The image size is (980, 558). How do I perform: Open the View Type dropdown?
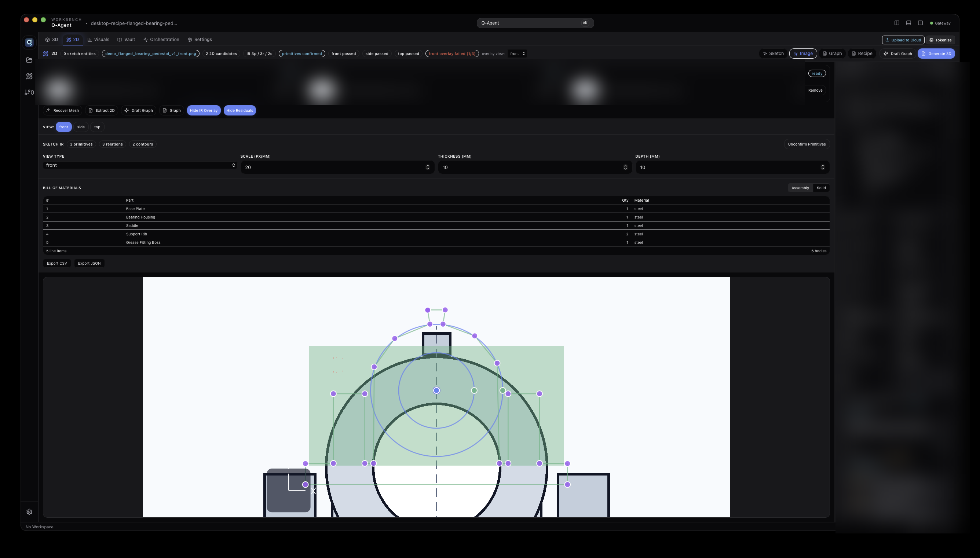(140, 165)
